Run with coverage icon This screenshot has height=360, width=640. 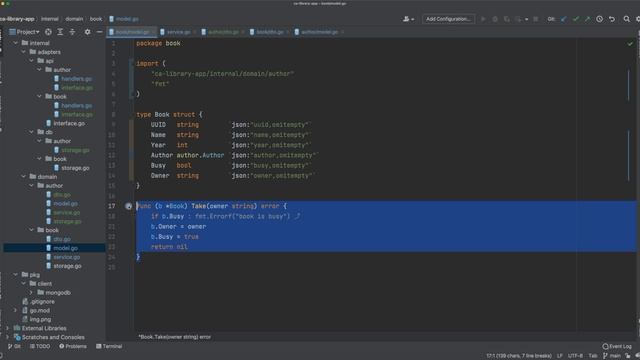tap(507, 19)
